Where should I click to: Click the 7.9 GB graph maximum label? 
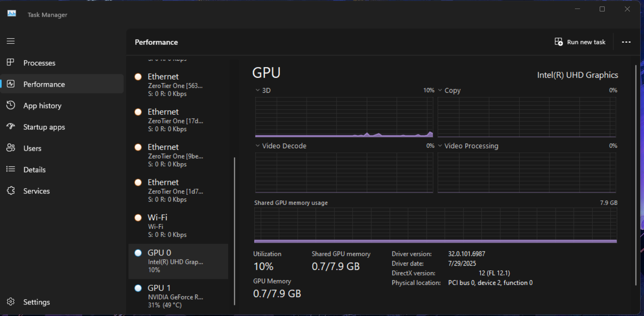pos(609,203)
